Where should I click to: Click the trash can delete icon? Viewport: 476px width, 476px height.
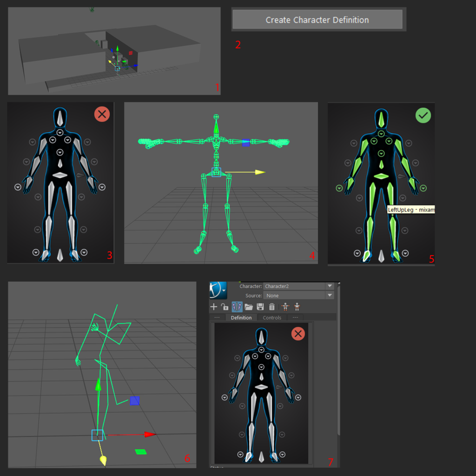[x=271, y=307]
